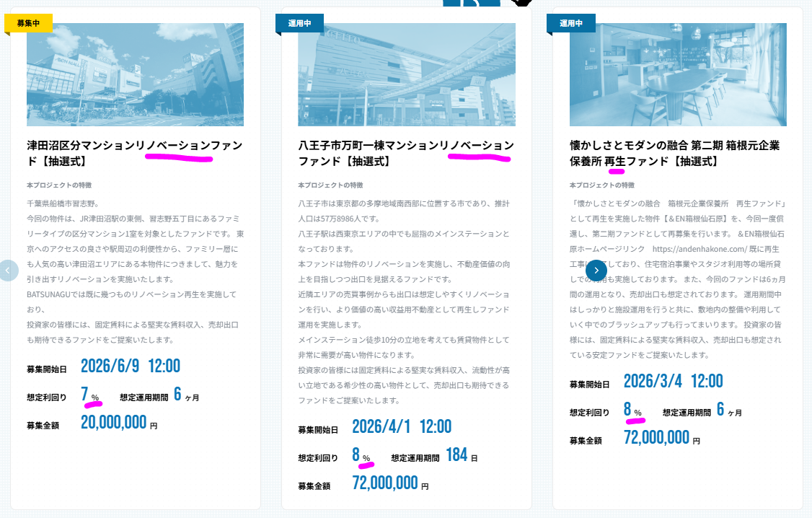Open 懐かしさとモダンの融合 第二期 fund title
812x518 pixels.
[675, 154]
